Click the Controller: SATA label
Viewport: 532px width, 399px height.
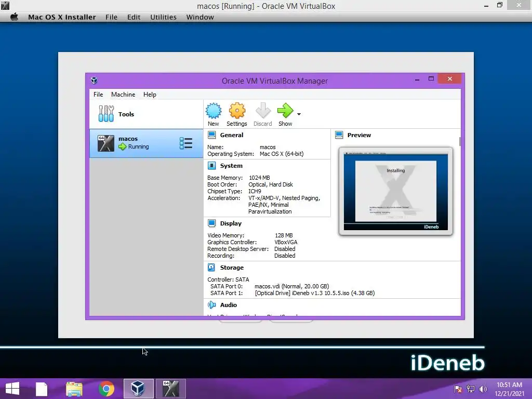point(229,280)
